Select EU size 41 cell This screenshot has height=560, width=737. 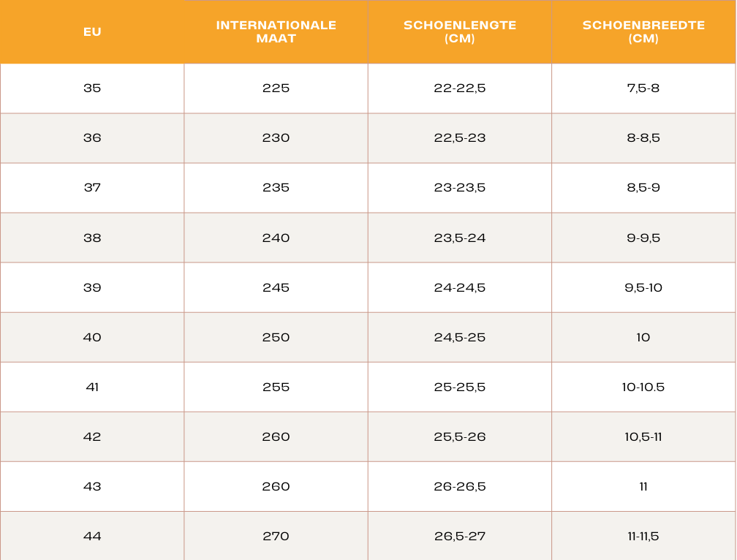click(92, 387)
